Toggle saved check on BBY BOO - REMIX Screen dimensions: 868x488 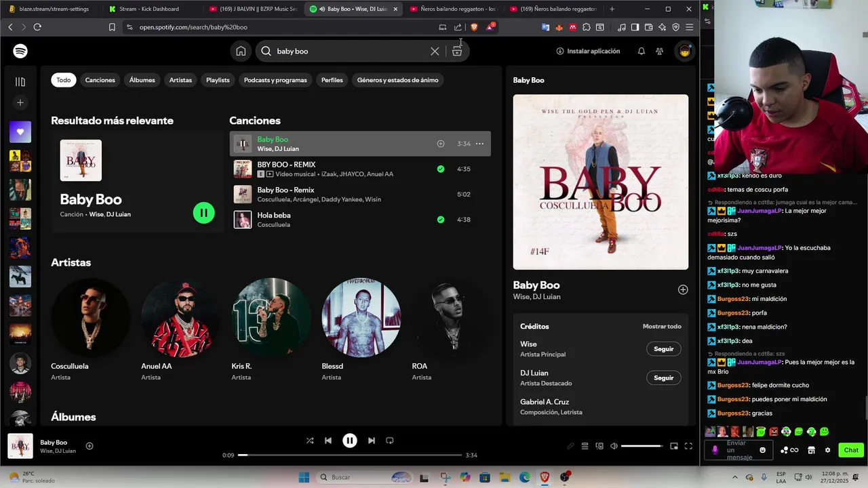coord(441,169)
